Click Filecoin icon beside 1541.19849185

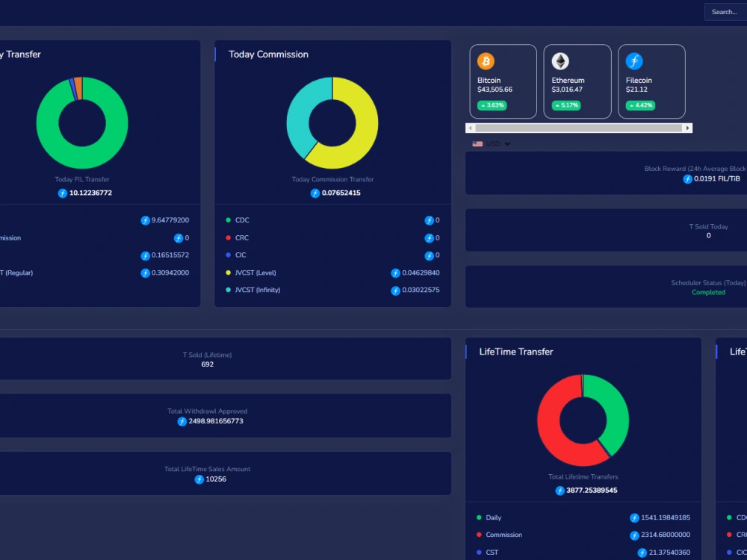(634, 517)
